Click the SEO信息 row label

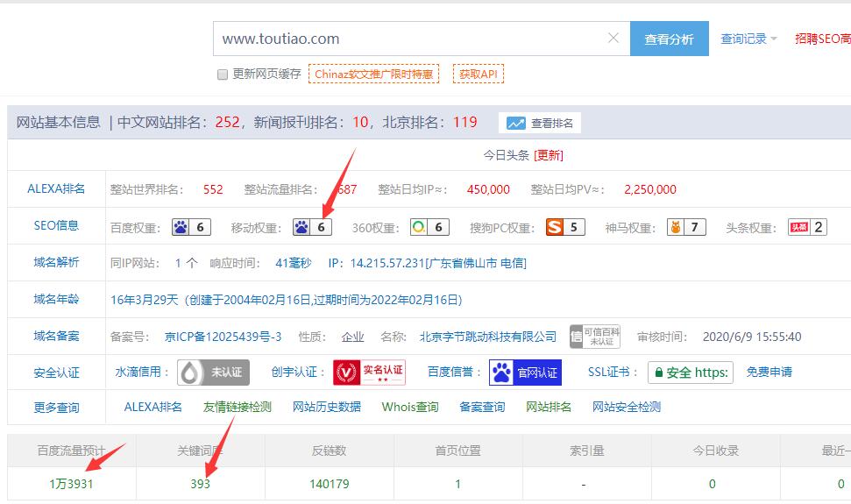(56, 225)
